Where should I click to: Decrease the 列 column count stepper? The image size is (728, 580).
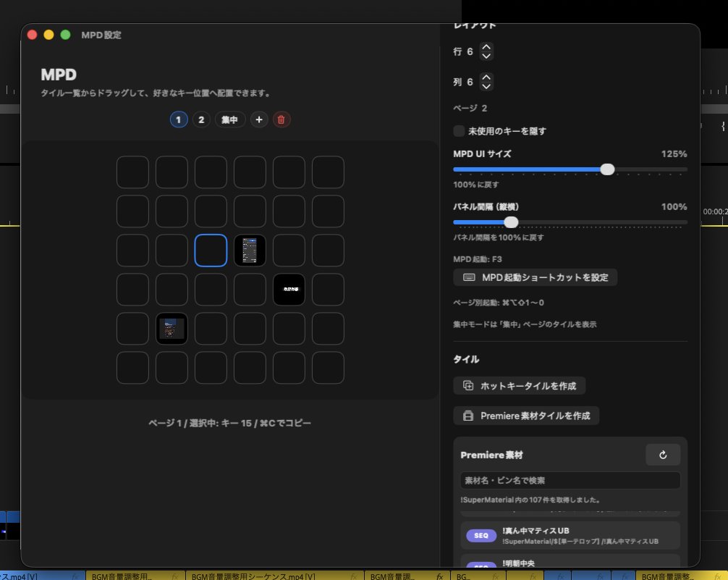click(x=486, y=86)
